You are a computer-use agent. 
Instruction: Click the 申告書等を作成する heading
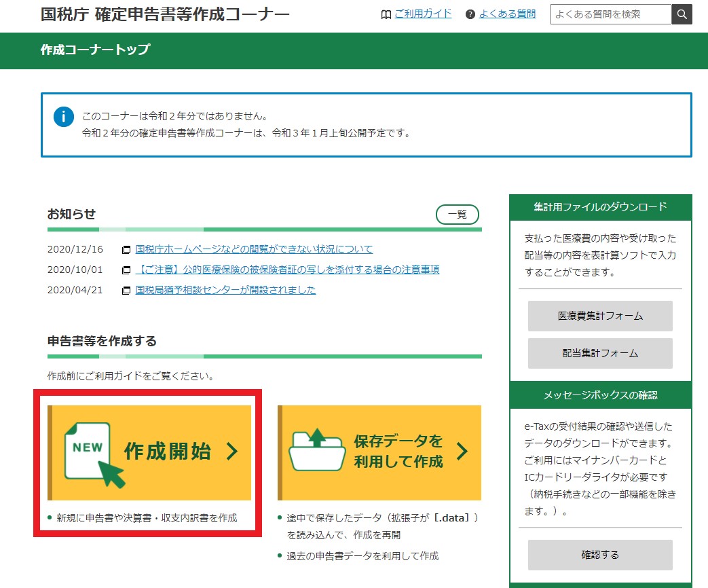click(102, 341)
